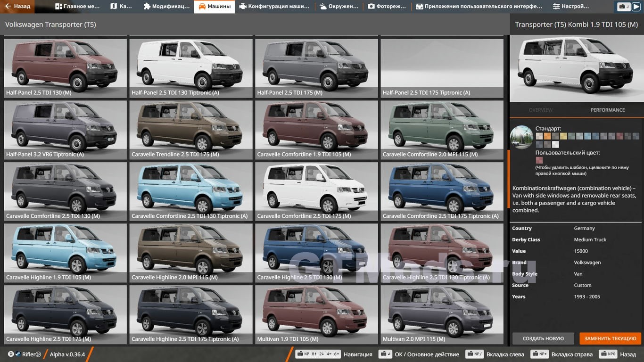Select Caravelle Comfortline 2.5 TDI 175 Tiptronic (A)
This screenshot has width=644, height=362.
click(x=442, y=191)
